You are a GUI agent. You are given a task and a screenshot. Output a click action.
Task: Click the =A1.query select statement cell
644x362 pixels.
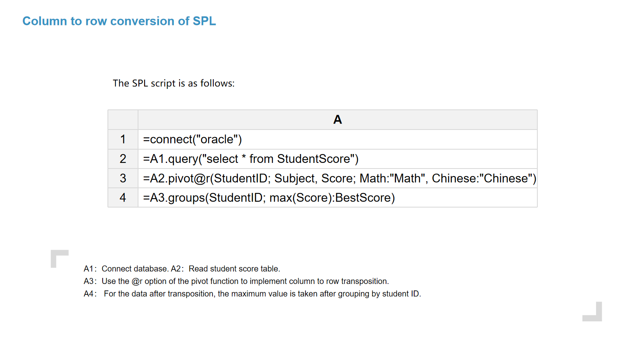coord(251,159)
